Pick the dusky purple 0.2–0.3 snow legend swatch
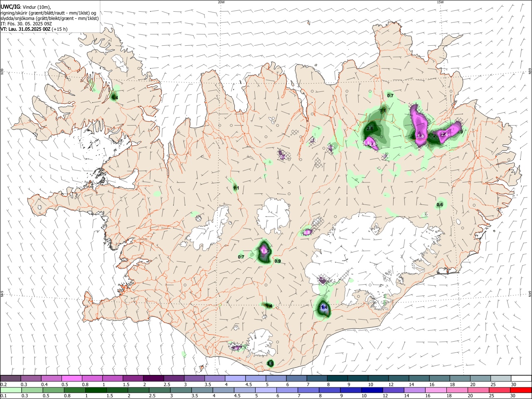This screenshot has width=532, height=399. pyautogui.click(x=11, y=379)
